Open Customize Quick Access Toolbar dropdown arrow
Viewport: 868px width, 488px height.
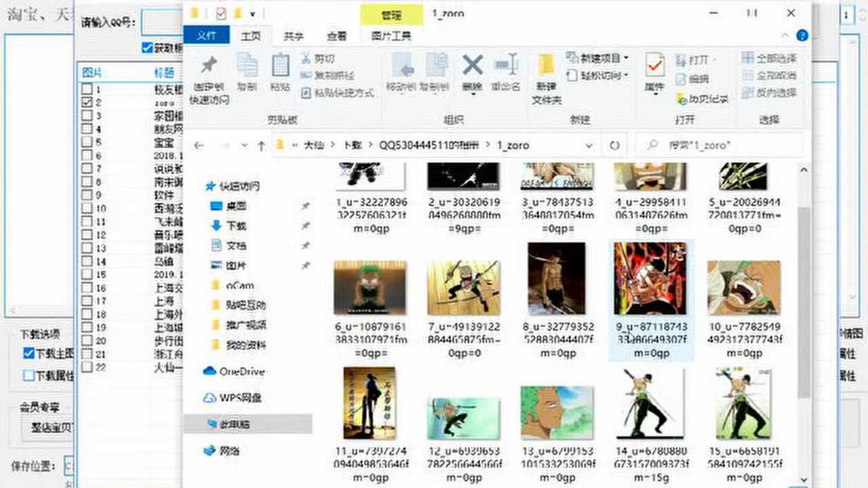pos(252,14)
